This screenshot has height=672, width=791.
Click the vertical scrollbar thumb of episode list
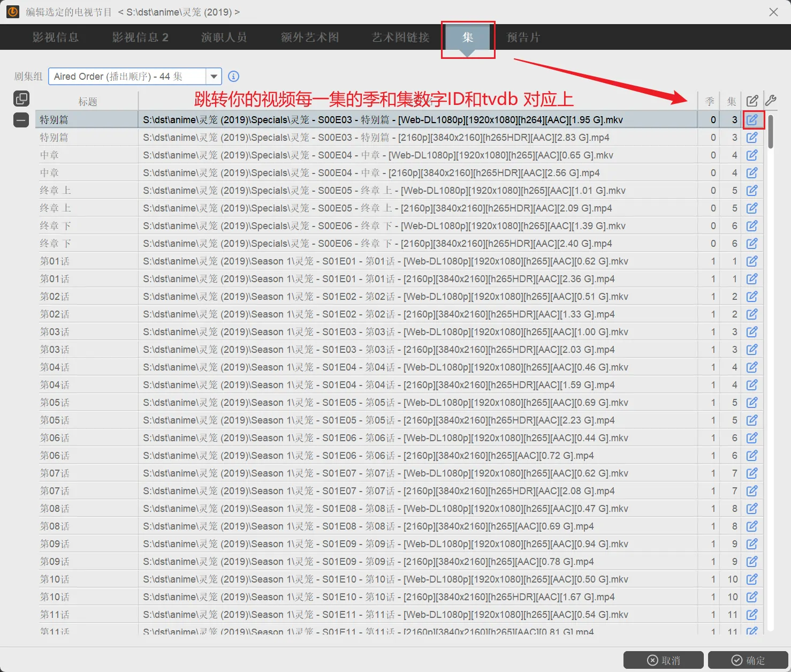tap(771, 132)
